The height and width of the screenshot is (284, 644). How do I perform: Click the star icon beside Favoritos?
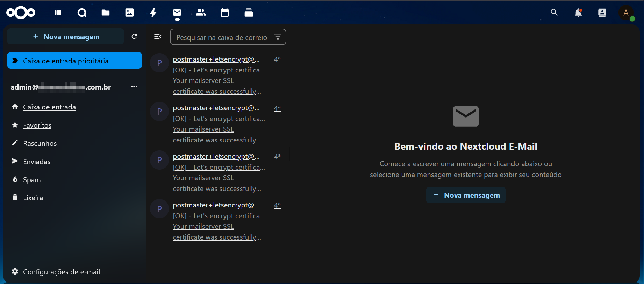(15, 125)
